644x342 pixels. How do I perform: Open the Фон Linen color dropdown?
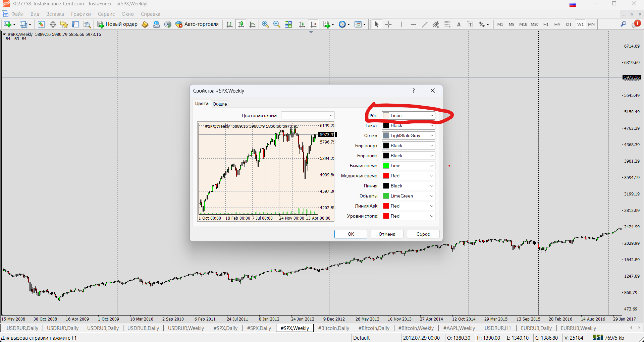click(409, 115)
